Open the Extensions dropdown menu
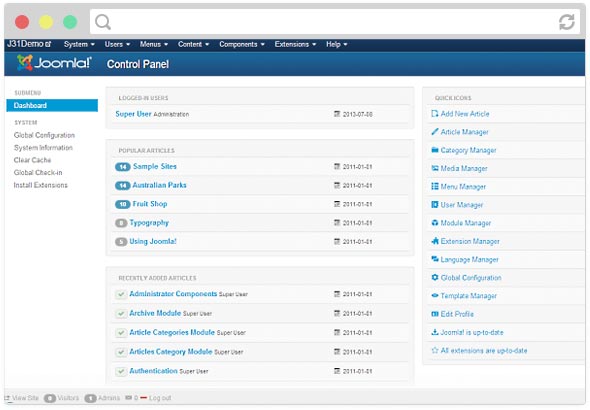Screen dimensions: 590x410 (x=295, y=44)
